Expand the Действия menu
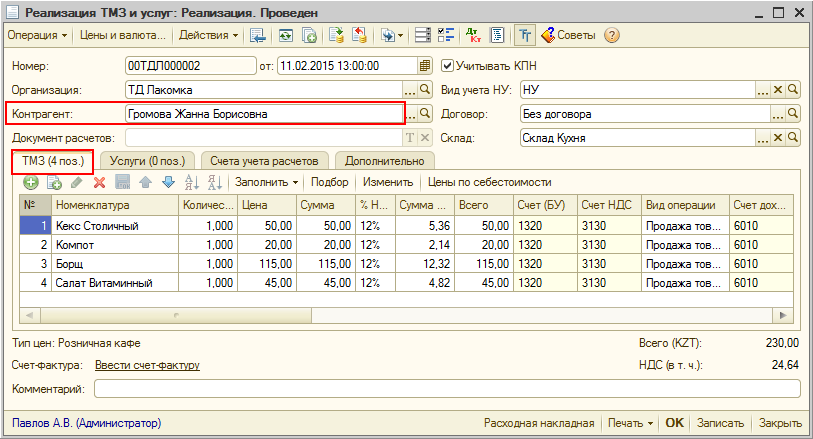813x439 pixels. 208,36
